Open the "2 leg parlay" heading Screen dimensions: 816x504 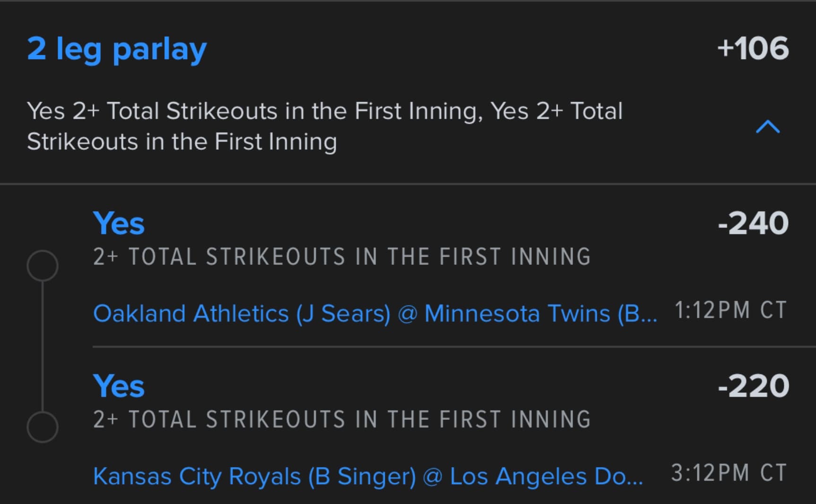tap(117, 49)
